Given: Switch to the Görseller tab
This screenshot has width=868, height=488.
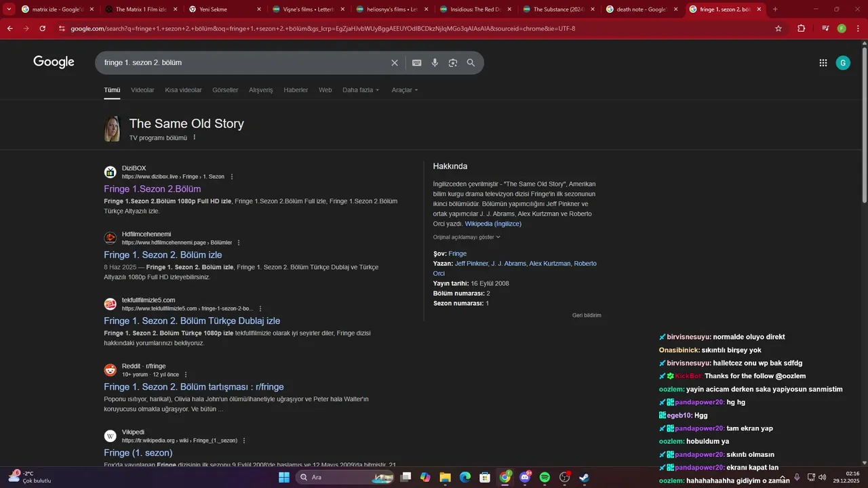Looking at the screenshot, I should (225, 90).
